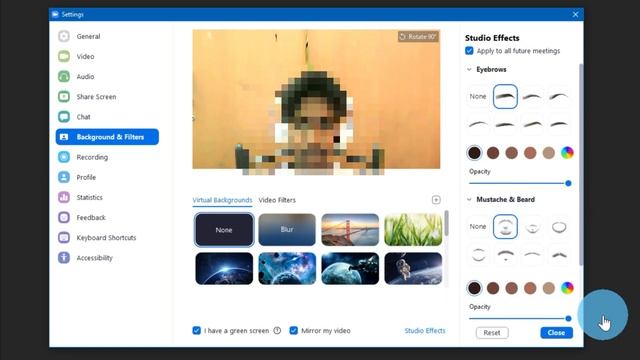Select Background & Filters in sidebar
This screenshot has width=640, height=360.
click(107, 137)
